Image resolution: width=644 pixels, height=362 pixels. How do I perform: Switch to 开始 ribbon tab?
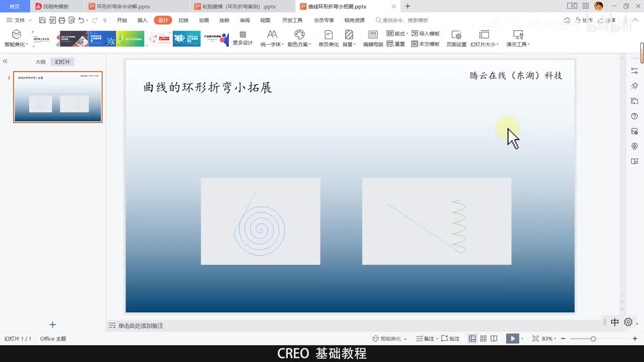click(x=122, y=20)
